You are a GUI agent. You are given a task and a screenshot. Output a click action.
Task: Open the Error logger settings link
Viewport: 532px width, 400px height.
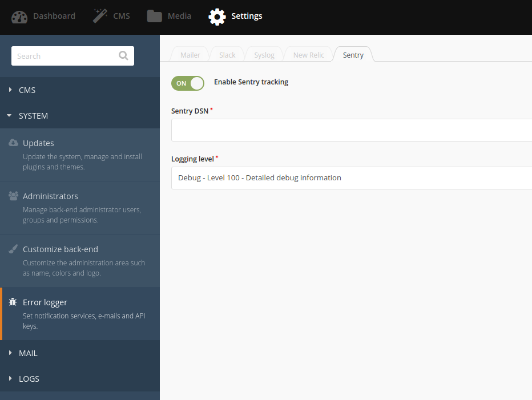(x=80, y=314)
